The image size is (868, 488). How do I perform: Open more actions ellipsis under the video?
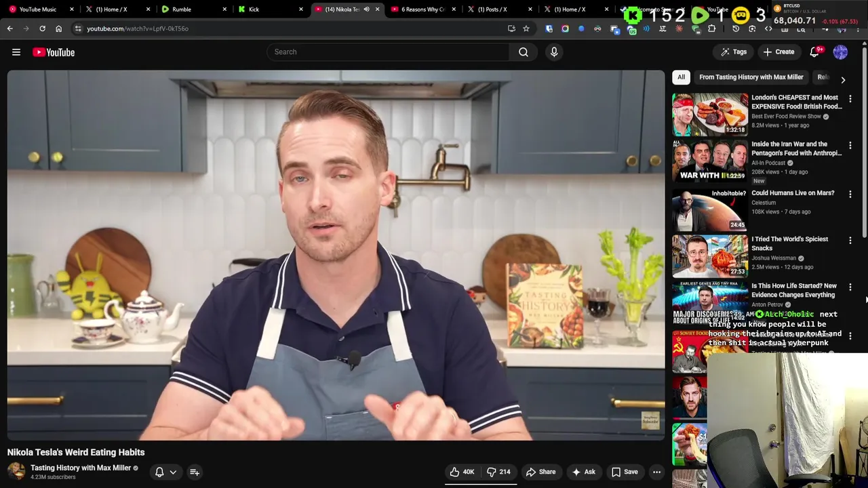pos(656,472)
